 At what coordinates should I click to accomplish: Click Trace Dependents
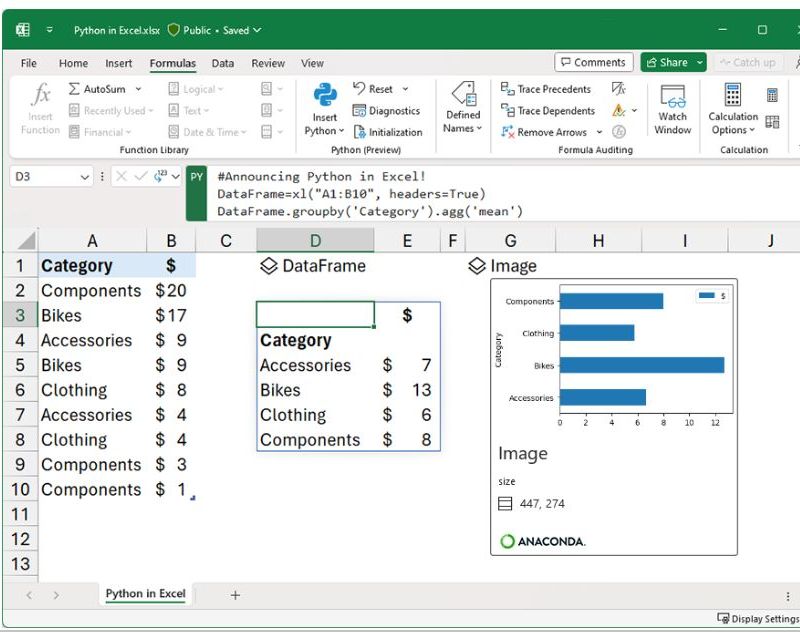pyautogui.click(x=547, y=110)
